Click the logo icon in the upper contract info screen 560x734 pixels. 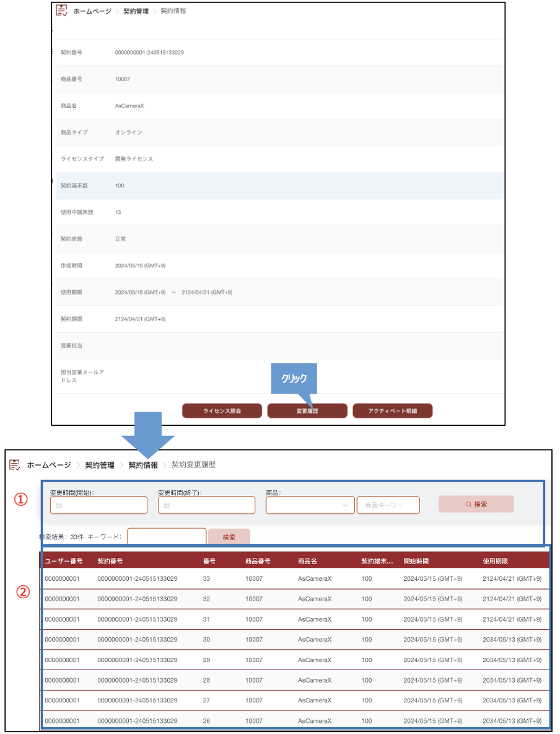tap(61, 11)
